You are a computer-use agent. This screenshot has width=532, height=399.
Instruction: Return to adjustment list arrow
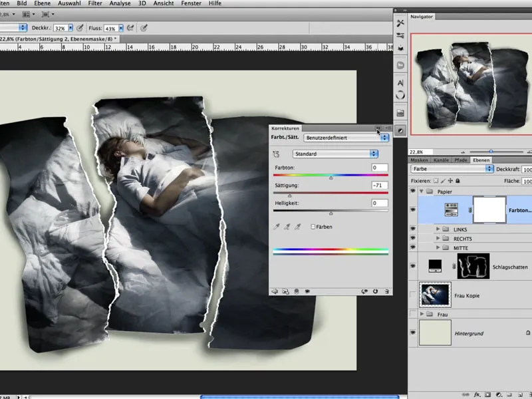[275, 291]
